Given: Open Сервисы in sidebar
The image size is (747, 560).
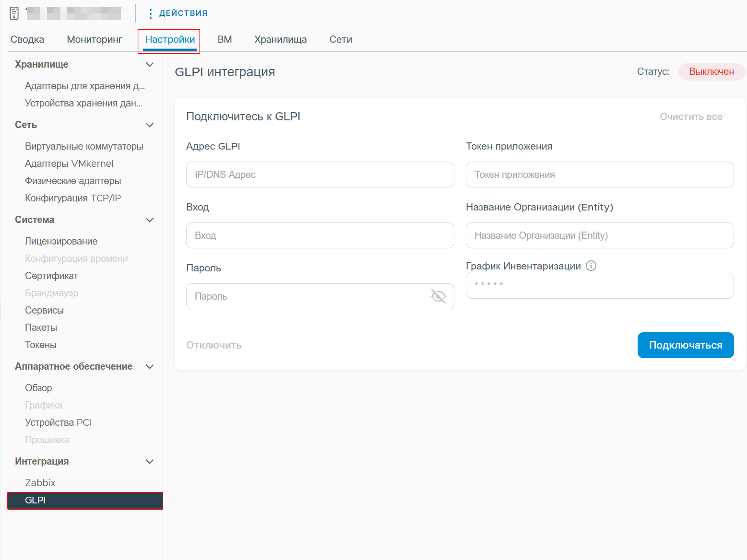Looking at the screenshot, I should [x=44, y=310].
